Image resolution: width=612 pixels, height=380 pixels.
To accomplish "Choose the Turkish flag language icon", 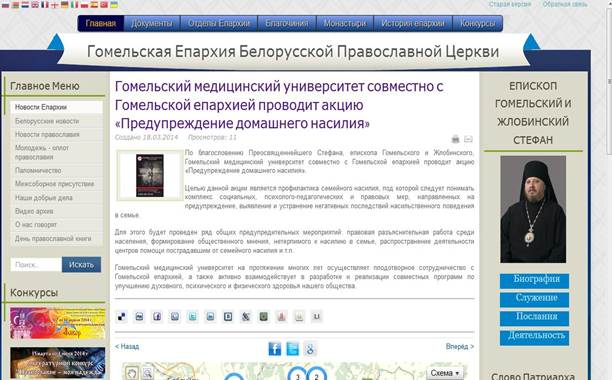I will (x=104, y=5).
